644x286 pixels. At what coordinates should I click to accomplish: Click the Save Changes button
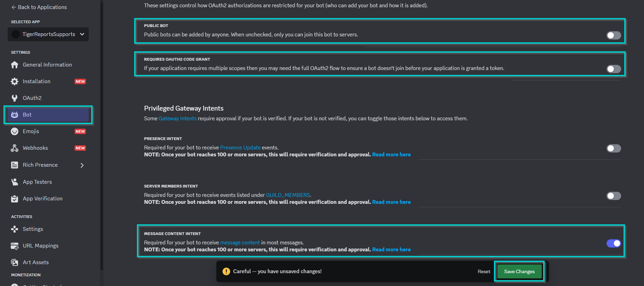tap(519, 271)
